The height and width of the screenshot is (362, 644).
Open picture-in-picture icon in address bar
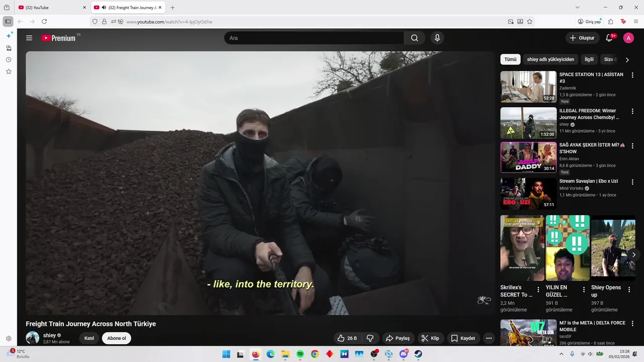point(511,22)
